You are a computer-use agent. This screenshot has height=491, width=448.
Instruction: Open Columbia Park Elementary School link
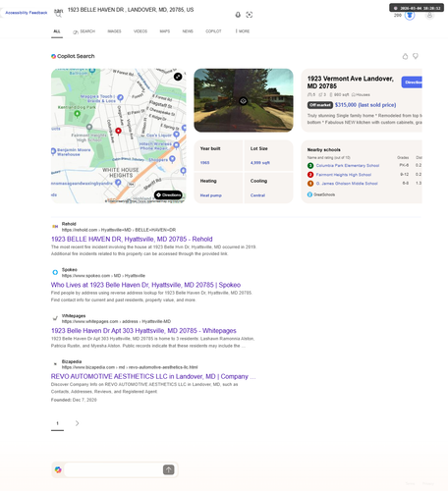tap(348, 166)
